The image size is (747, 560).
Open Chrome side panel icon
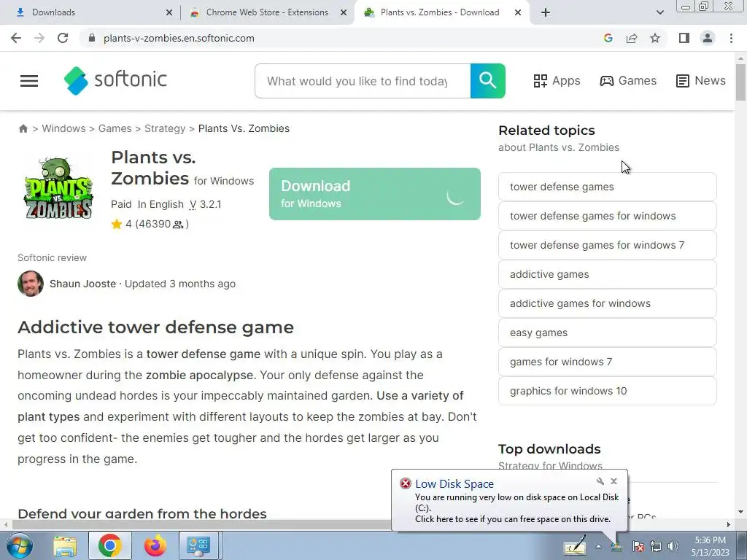(684, 38)
